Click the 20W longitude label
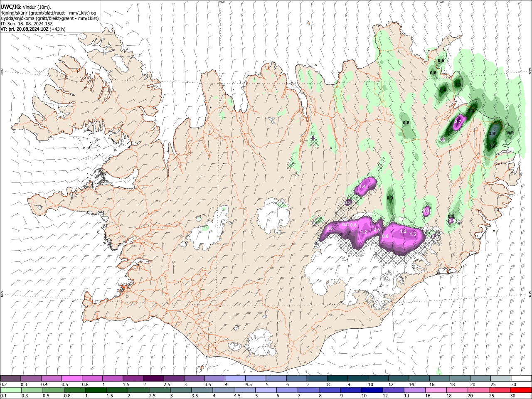 click(x=221, y=2)
